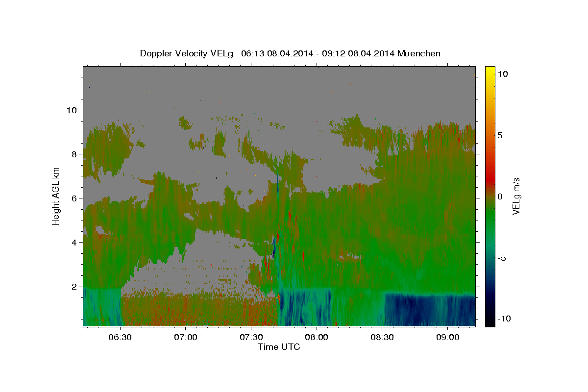The width and height of the screenshot is (588, 392).
Task: Click the yellow top of the colorbar
Action: (x=490, y=71)
